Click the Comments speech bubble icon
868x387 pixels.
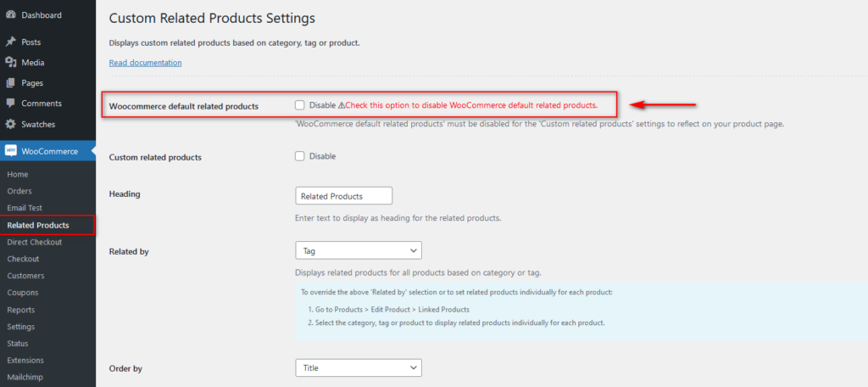click(10, 104)
